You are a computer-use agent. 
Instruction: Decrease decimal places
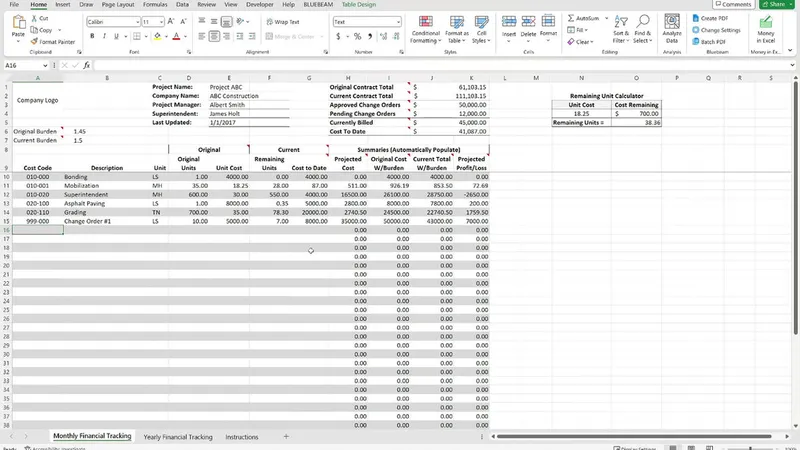(x=396, y=36)
